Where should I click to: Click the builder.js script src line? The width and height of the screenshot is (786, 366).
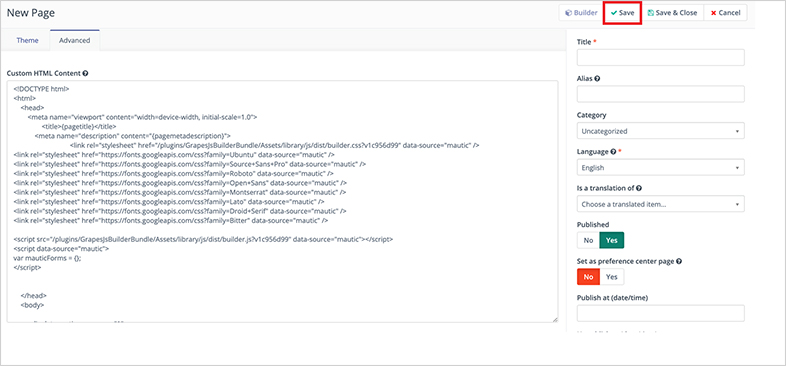click(203, 240)
